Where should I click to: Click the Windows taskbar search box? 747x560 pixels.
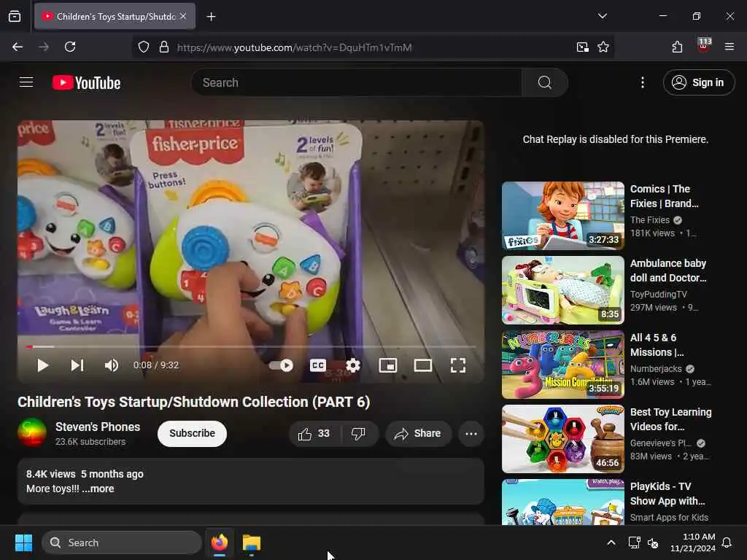tap(122, 542)
